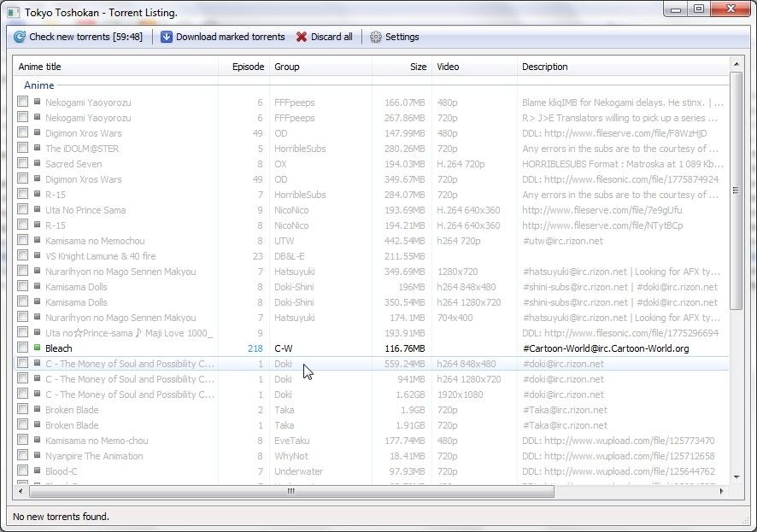Click status icon of R-15 HorribleSubs row
Screen dimensions: 757x532
point(38,194)
